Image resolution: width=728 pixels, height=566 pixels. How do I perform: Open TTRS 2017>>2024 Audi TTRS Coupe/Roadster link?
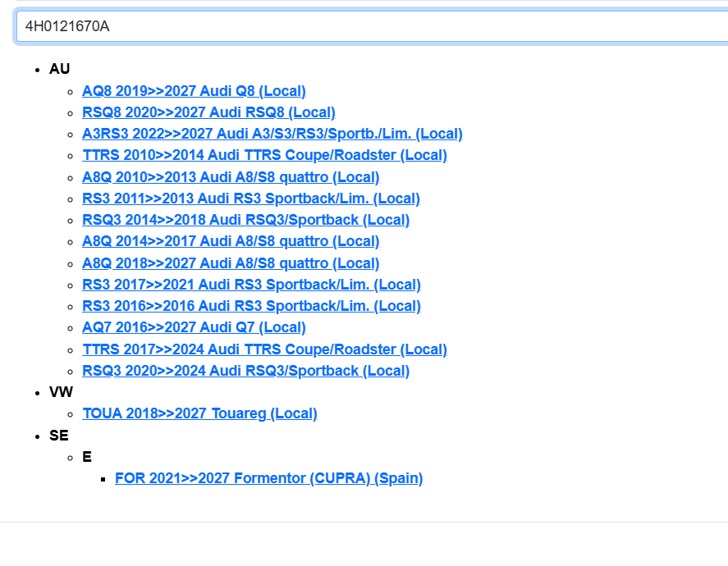click(264, 349)
